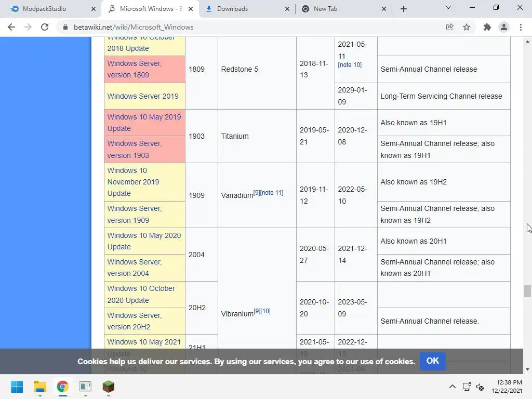Click the Chrome taskbar icon
Image resolution: width=532 pixels, height=399 pixels.
(62, 387)
